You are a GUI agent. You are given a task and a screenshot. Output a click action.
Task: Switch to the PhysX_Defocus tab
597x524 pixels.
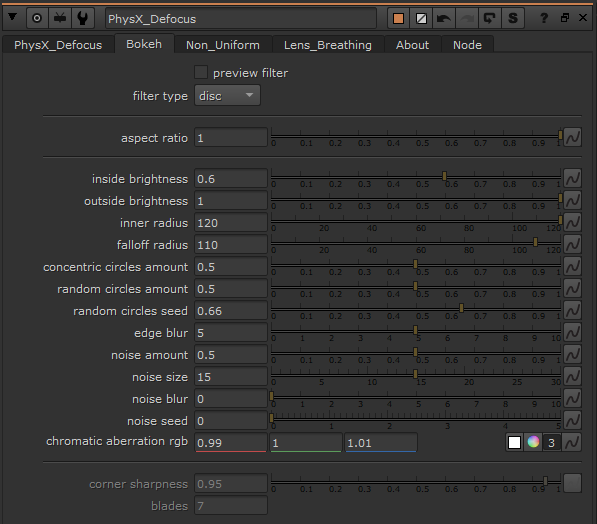pyautogui.click(x=58, y=45)
